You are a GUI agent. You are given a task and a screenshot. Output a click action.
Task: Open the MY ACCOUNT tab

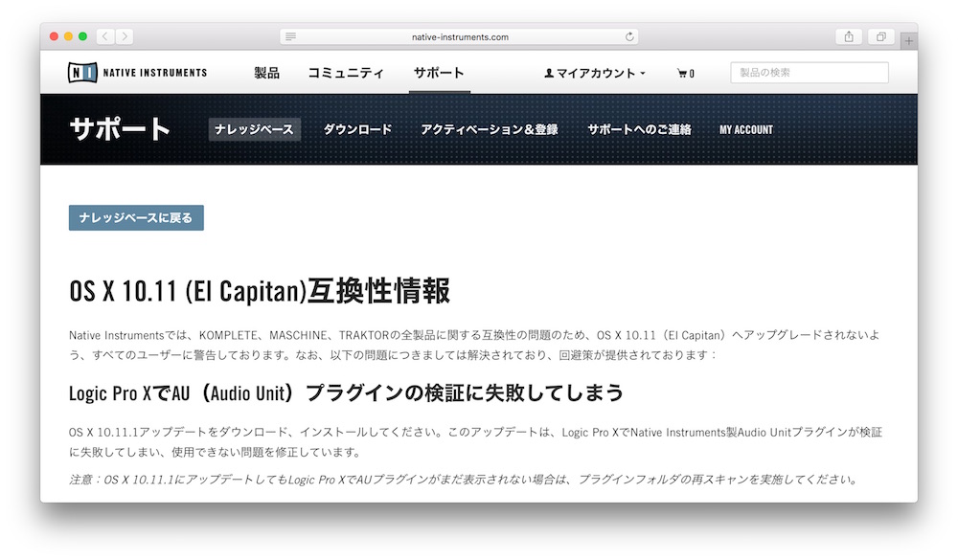pyautogui.click(x=746, y=129)
